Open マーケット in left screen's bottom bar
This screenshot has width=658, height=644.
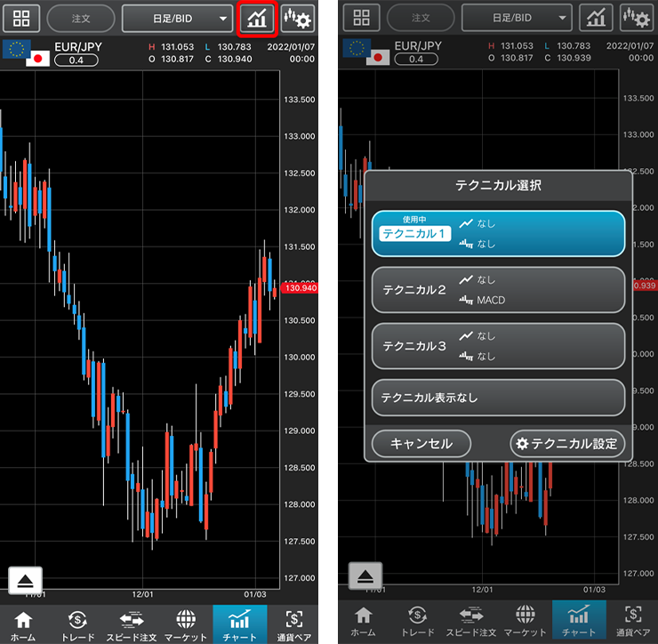pyautogui.click(x=186, y=624)
